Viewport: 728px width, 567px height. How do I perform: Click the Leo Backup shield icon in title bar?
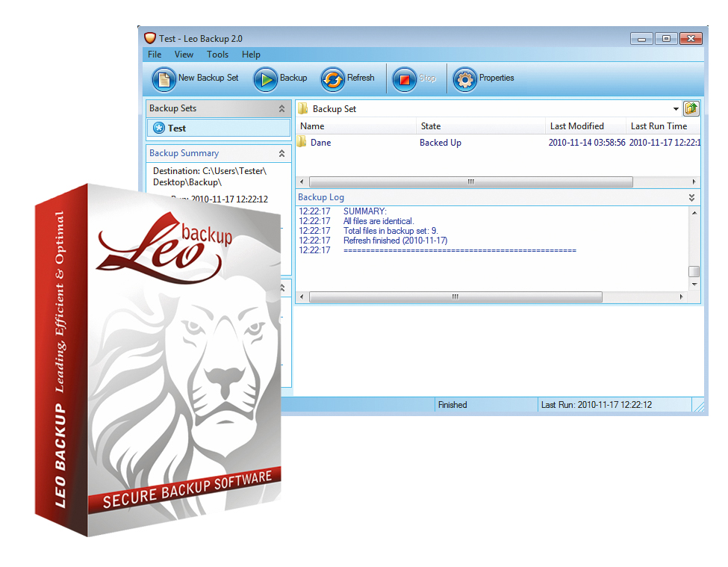[150, 38]
